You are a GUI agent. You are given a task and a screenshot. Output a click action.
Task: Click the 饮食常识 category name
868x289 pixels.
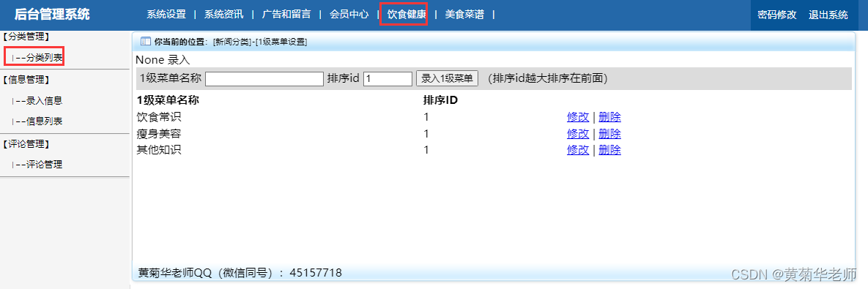coord(159,117)
